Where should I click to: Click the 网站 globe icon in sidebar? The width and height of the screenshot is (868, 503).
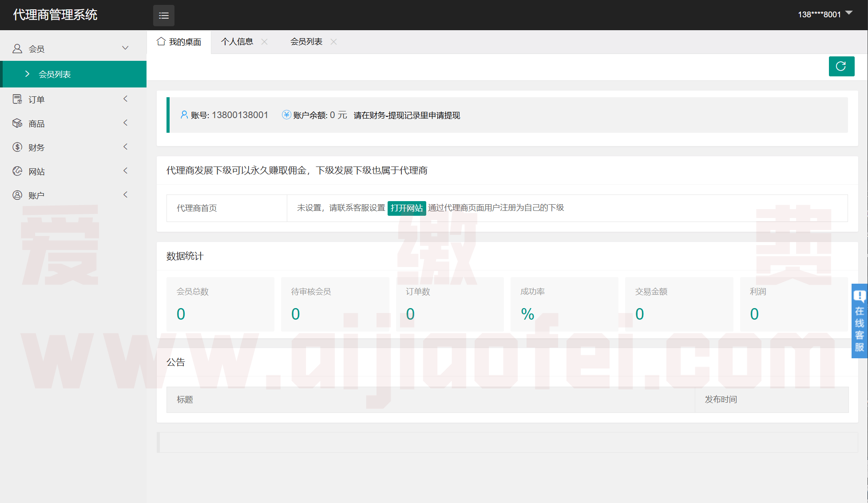click(17, 171)
